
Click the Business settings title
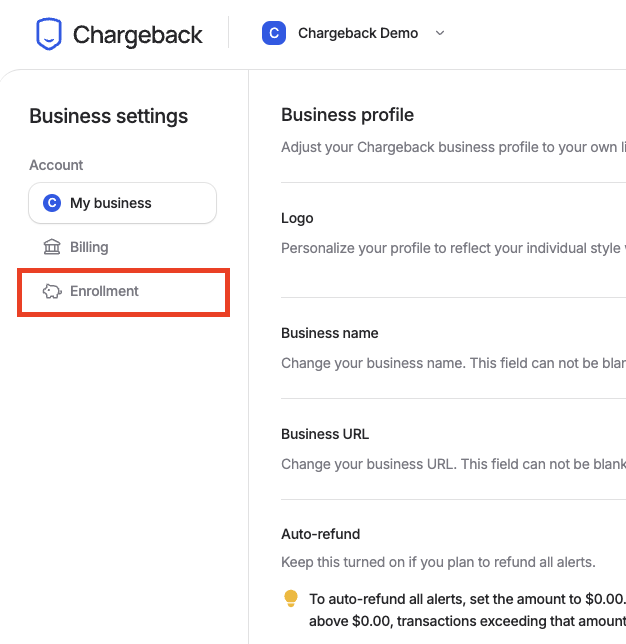[108, 116]
